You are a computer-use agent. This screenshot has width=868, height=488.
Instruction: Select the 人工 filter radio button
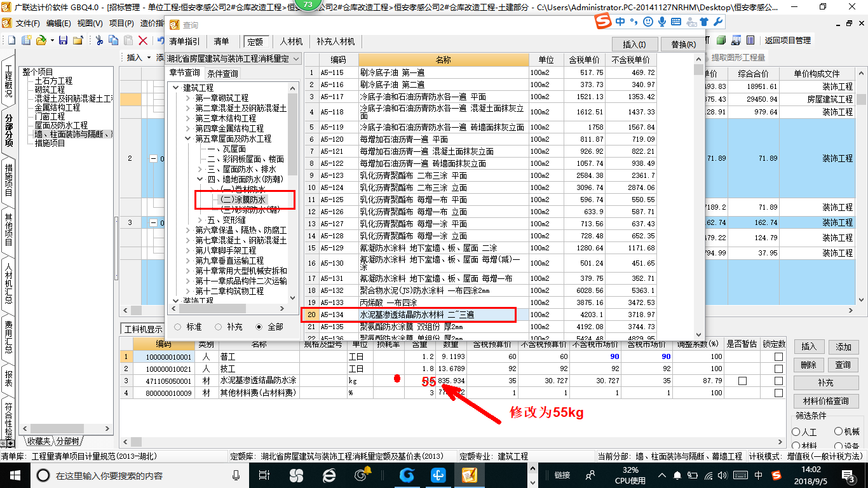[x=796, y=432]
